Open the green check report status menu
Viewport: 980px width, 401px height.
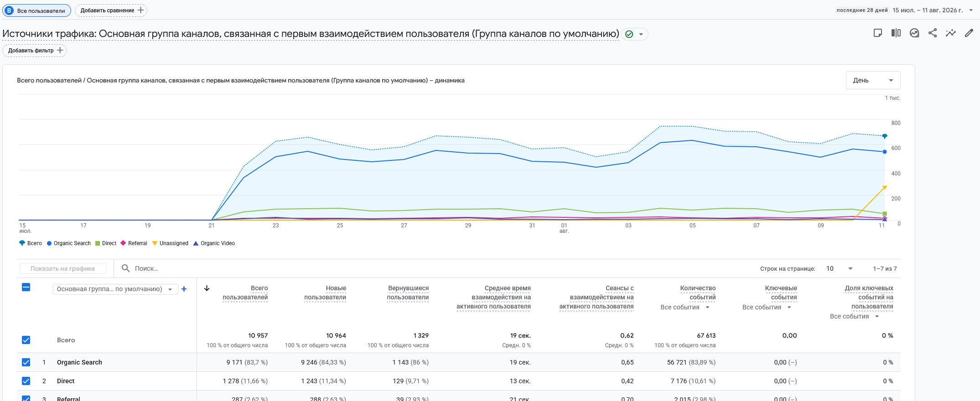[x=634, y=34]
